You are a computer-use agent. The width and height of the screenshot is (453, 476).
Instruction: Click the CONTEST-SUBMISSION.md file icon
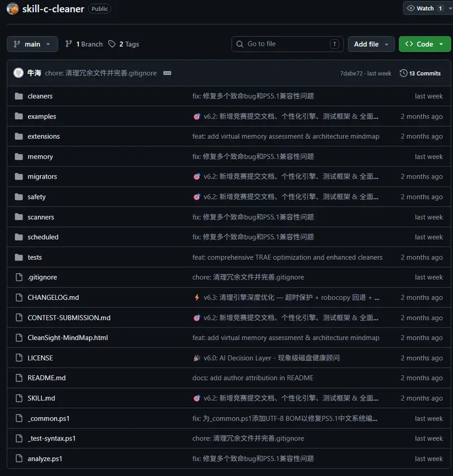[19, 317]
